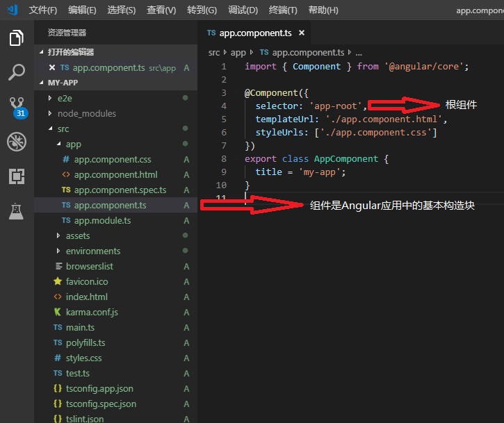504x423 pixels.
Task: Open tslint.json file
Action: (115, 419)
